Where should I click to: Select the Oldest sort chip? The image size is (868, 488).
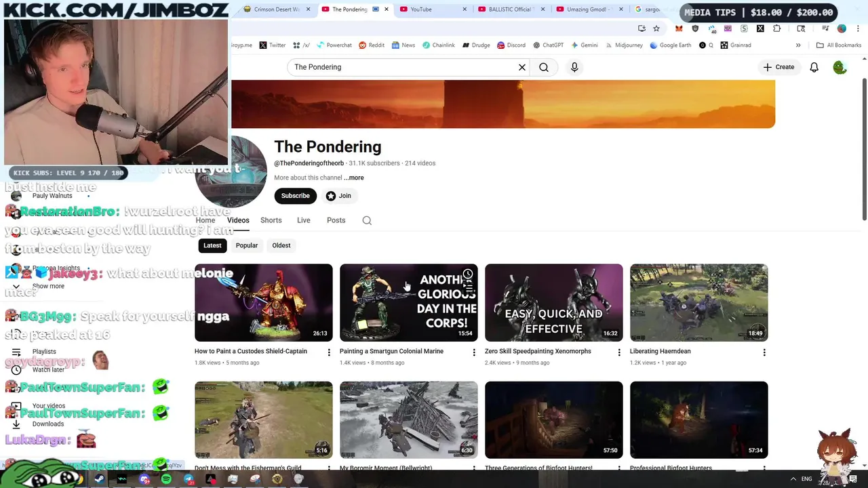point(281,245)
